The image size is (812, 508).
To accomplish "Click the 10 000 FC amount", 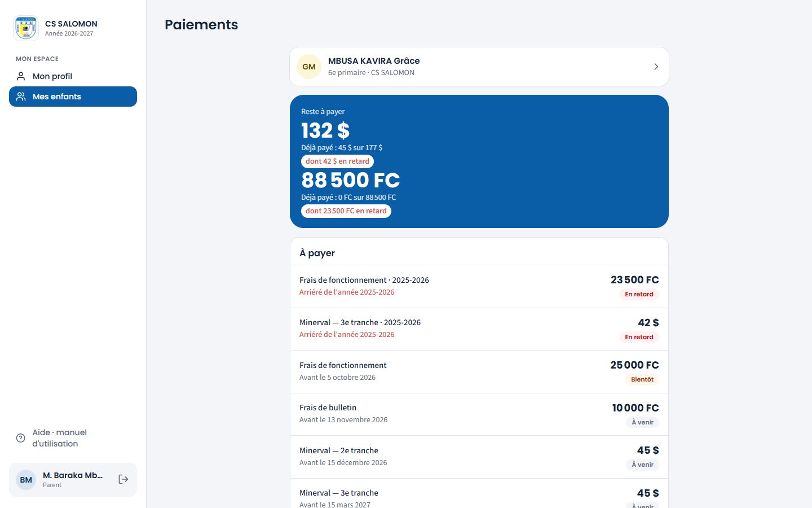I will [636, 408].
